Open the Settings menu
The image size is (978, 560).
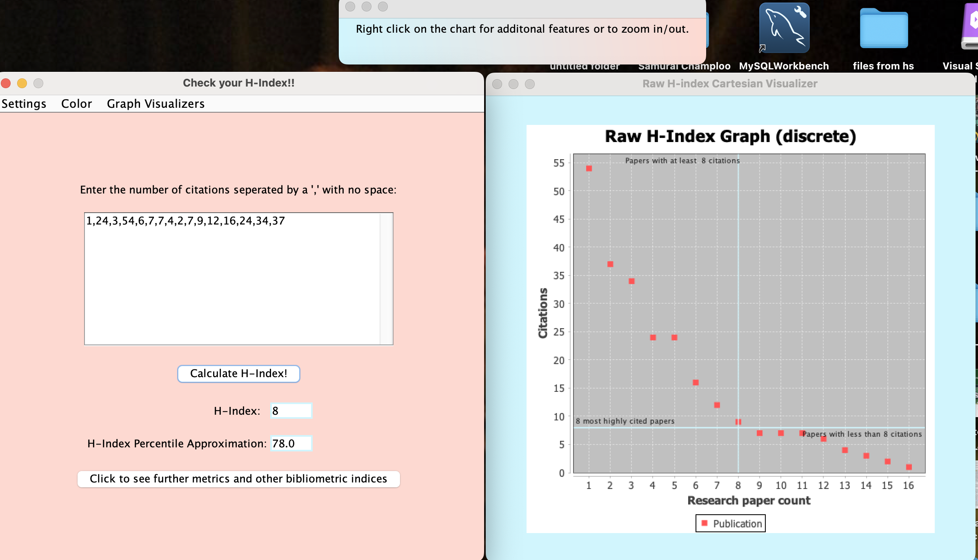click(24, 104)
